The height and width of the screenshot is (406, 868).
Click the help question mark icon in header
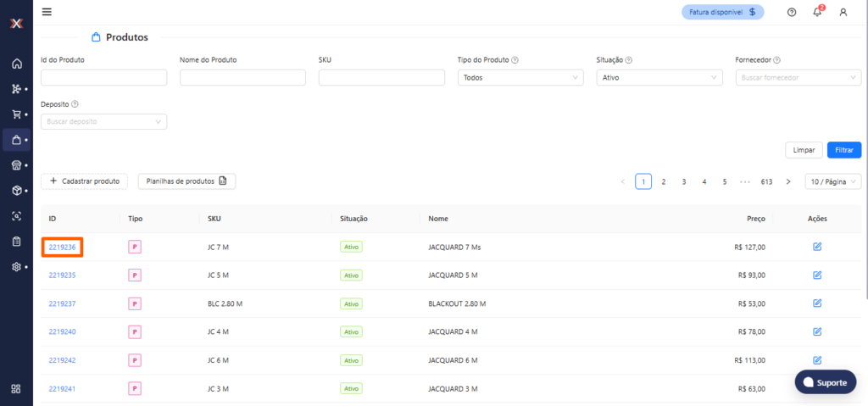click(792, 12)
